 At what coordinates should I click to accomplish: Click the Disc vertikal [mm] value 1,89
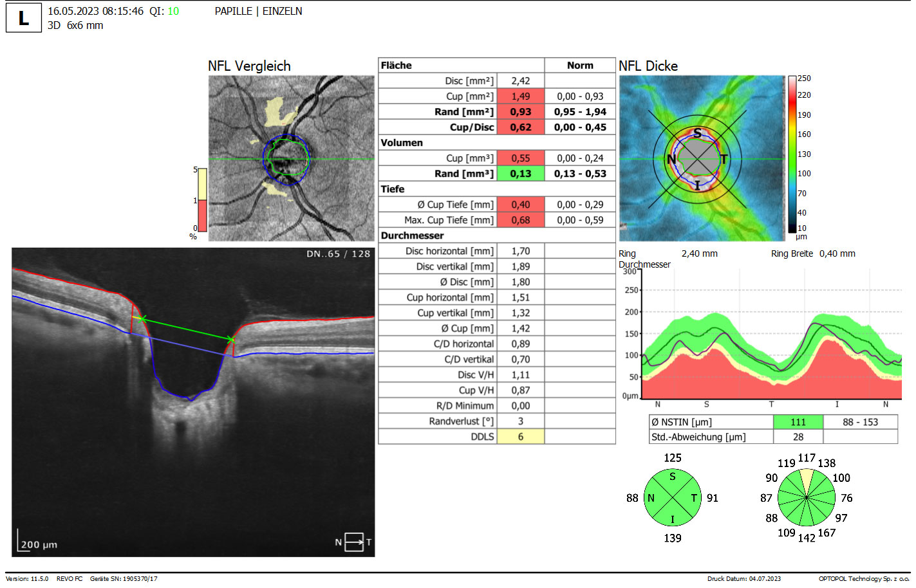click(x=521, y=266)
